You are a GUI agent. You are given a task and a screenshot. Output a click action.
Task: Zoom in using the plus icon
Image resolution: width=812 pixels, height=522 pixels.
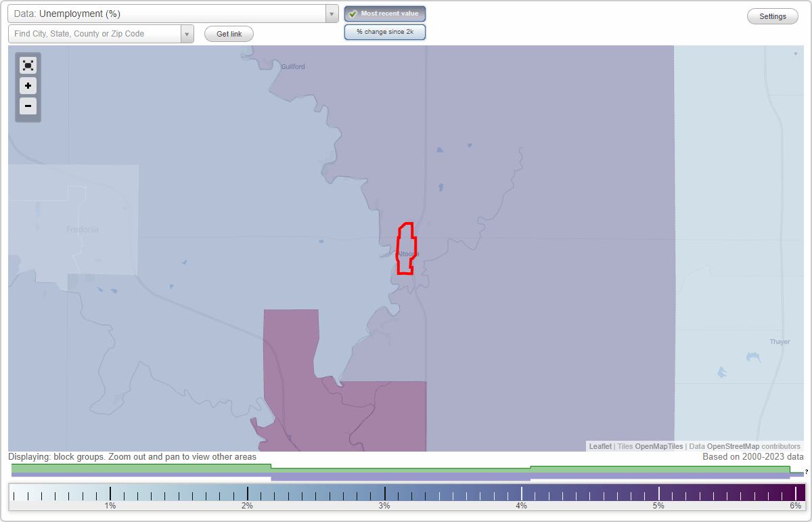point(28,86)
